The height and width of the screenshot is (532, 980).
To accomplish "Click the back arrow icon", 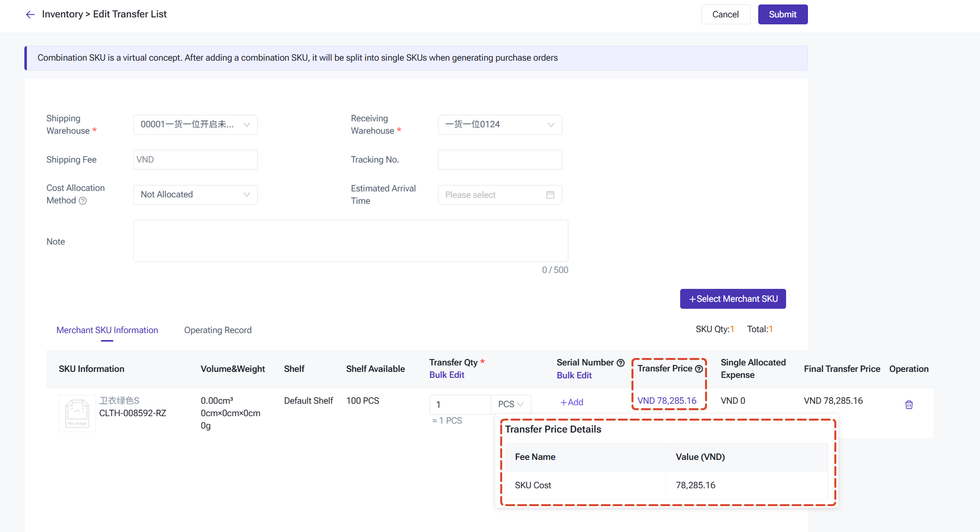I will click(x=30, y=14).
